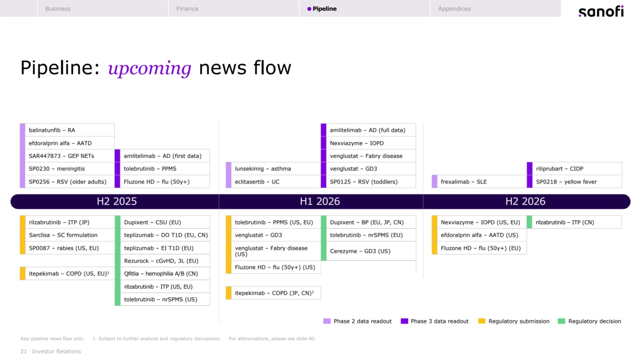Viewport: 644px width, 362px height.
Task: Click 'SP0125 – RSV (toddlers)' entry
Action: [x=368, y=182]
